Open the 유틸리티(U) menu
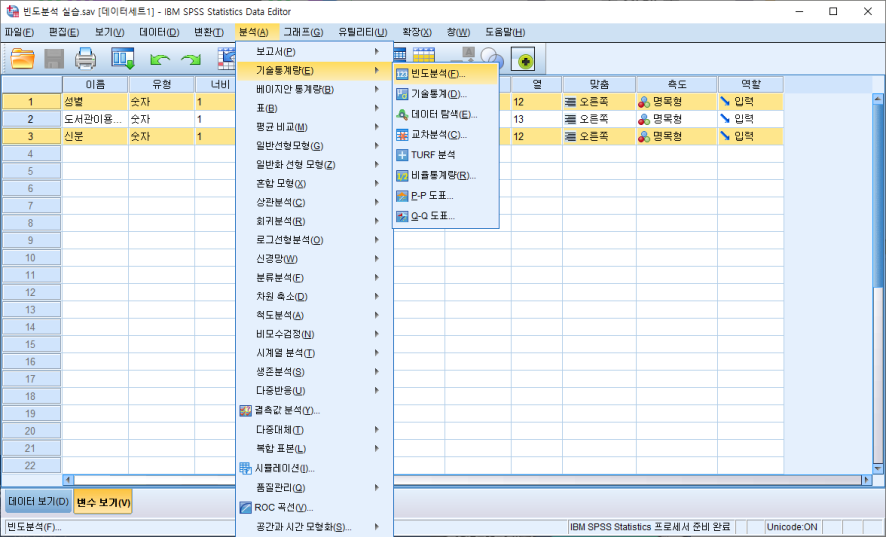This screenshot has height=537, width=886. [363, 32]
